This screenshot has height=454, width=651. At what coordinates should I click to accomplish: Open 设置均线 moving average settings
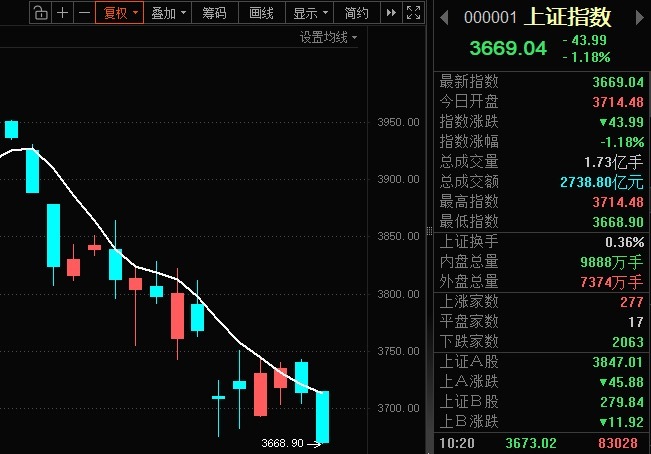pyautogui.click(x=328, y=37)
